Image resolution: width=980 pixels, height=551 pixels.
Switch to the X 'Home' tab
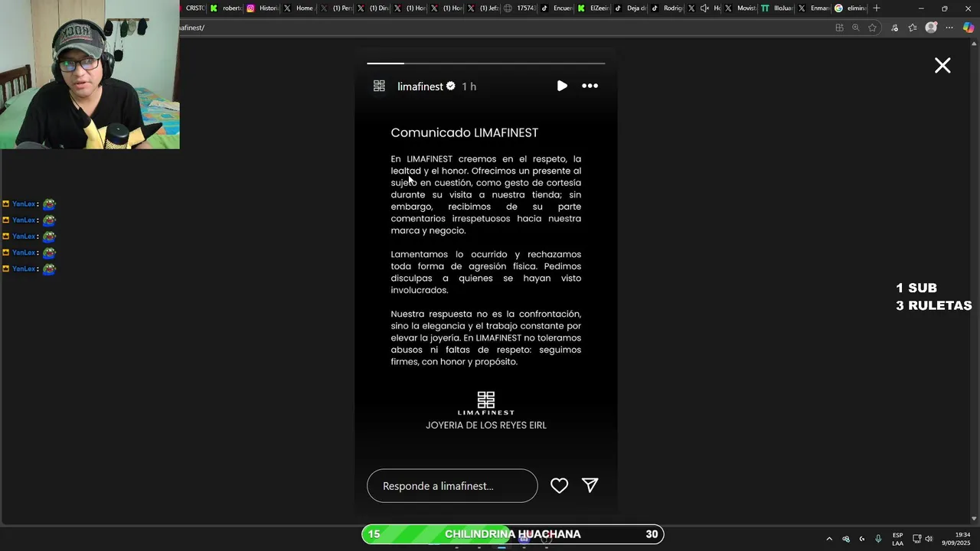click(299, 8)
